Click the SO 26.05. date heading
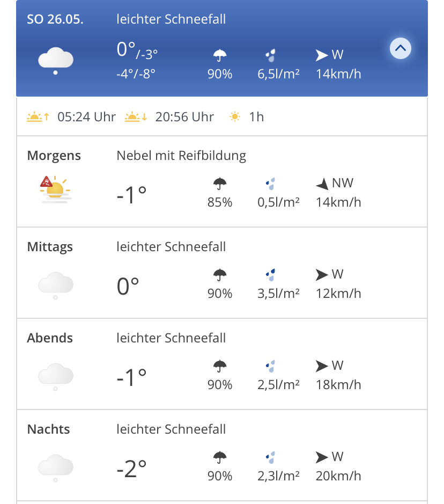This screenshot has height=504, width=444. [x=55, y=19]
